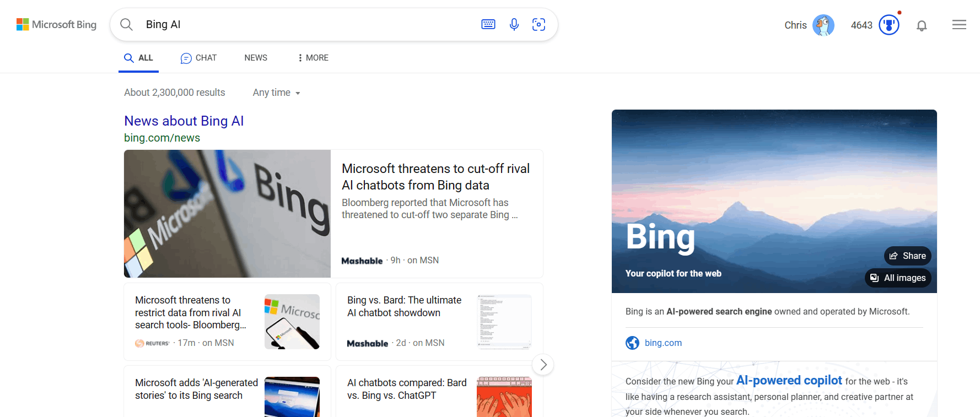Open News about Bing AI link
This screenshot has width=980, height=417.
(x=184, y=121)
